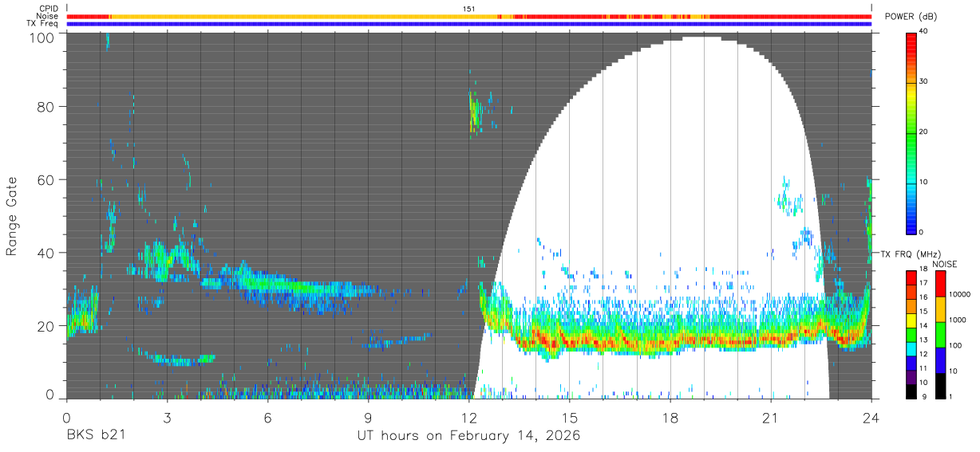Click the y-axis tick label 20

(45, 326)
